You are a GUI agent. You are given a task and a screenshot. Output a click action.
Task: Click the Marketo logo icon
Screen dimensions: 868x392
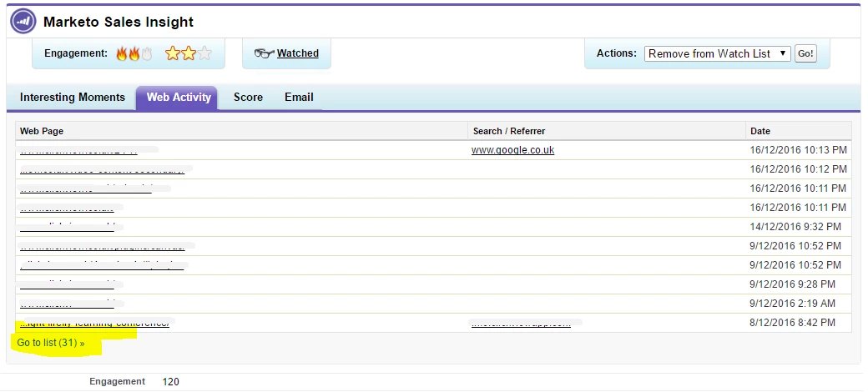(x=23, y=23)
